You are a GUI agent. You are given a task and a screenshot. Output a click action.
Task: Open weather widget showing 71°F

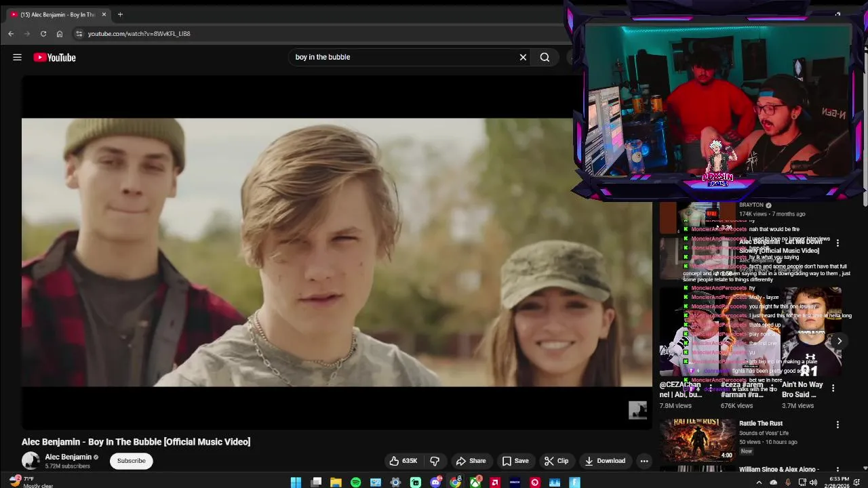click(31, 482)
